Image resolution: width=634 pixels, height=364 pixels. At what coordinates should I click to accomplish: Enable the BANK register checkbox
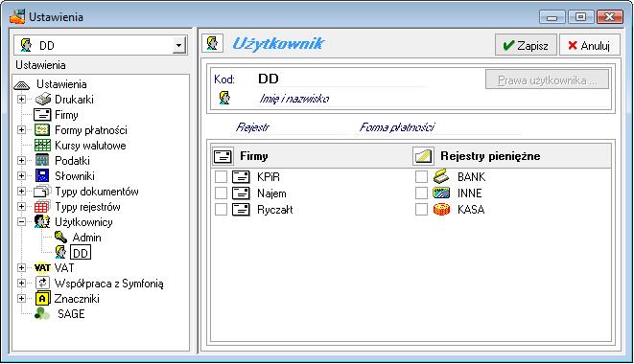click(421, 176)
